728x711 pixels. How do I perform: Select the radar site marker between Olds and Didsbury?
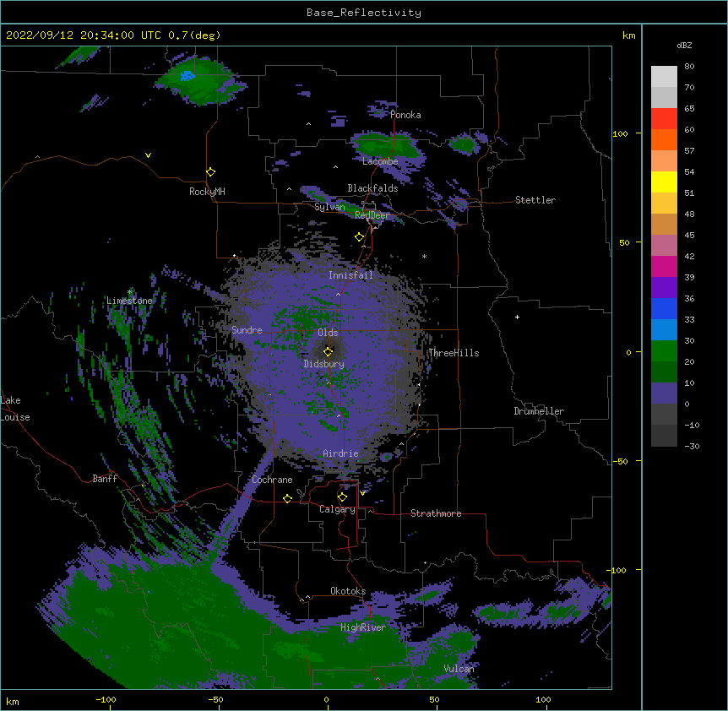coord(329,351)
